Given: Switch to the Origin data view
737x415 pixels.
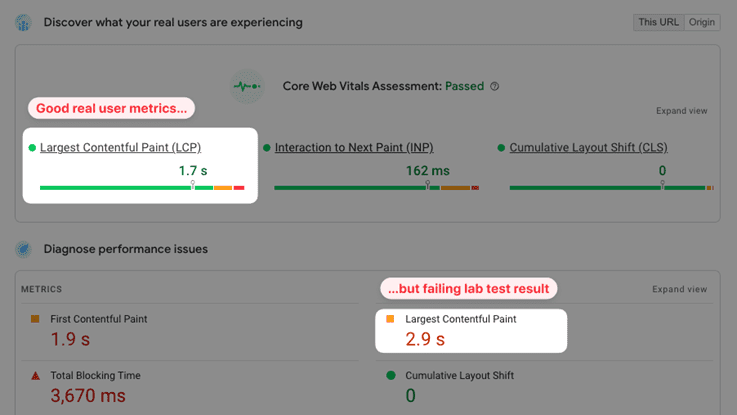Looking at the screenshot, I should 702,23.
